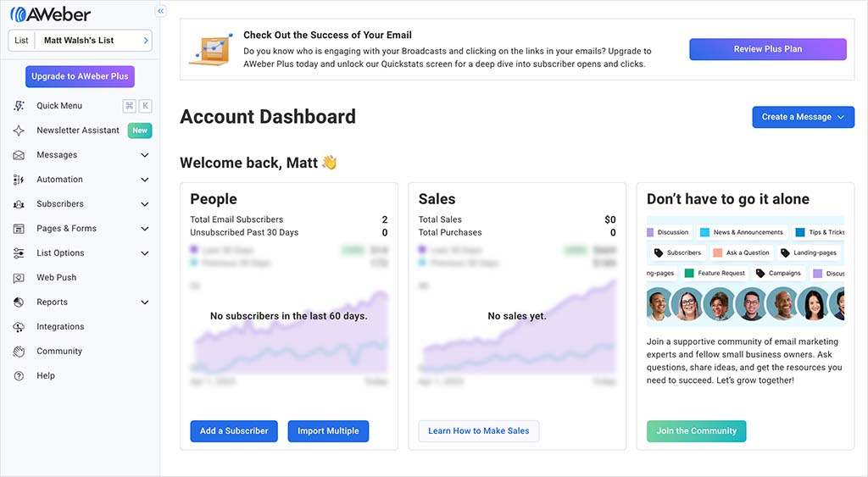Expand the Reports submenu chevron

coord(145,302)
